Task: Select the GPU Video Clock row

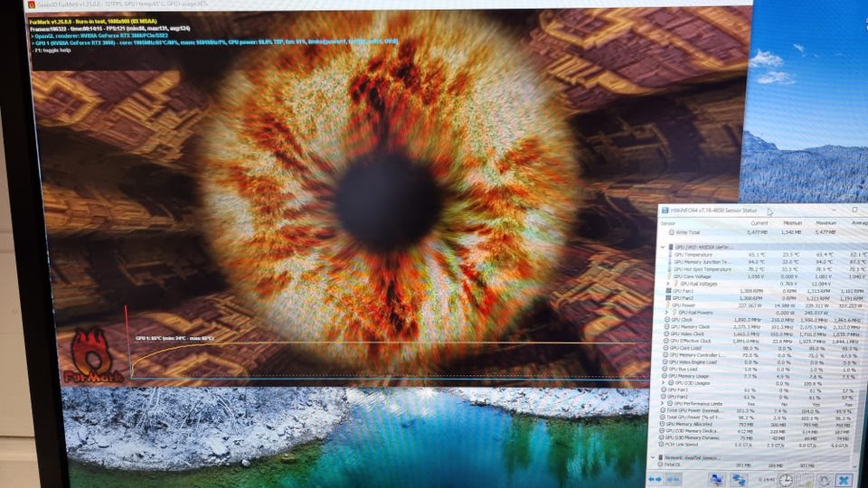Action: pyautogui.click(x=763, y=333)
